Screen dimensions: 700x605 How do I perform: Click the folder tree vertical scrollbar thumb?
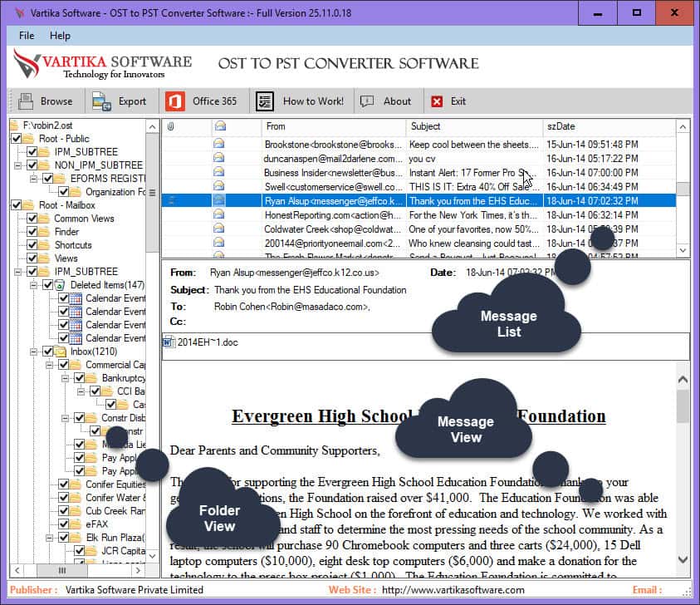153,193
